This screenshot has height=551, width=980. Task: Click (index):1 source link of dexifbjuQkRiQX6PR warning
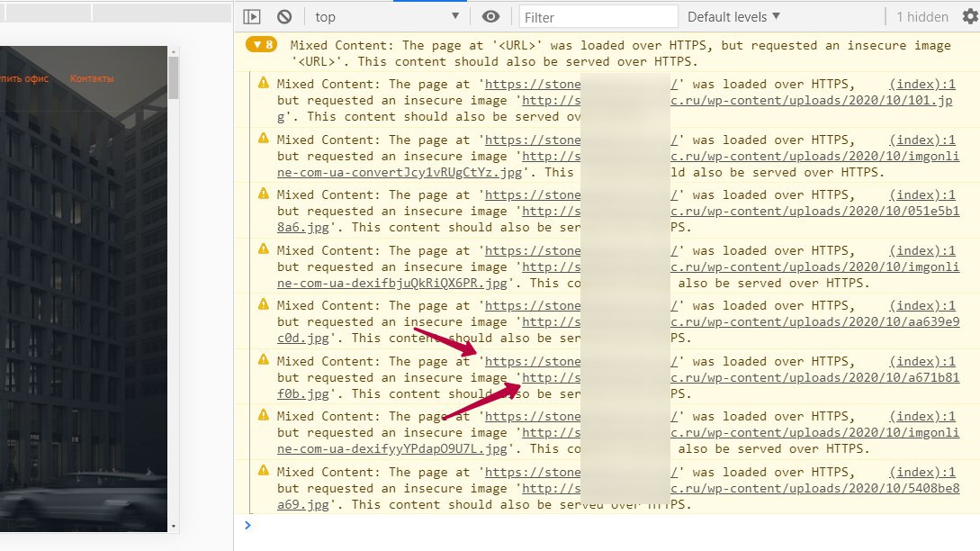coord(922,250)
